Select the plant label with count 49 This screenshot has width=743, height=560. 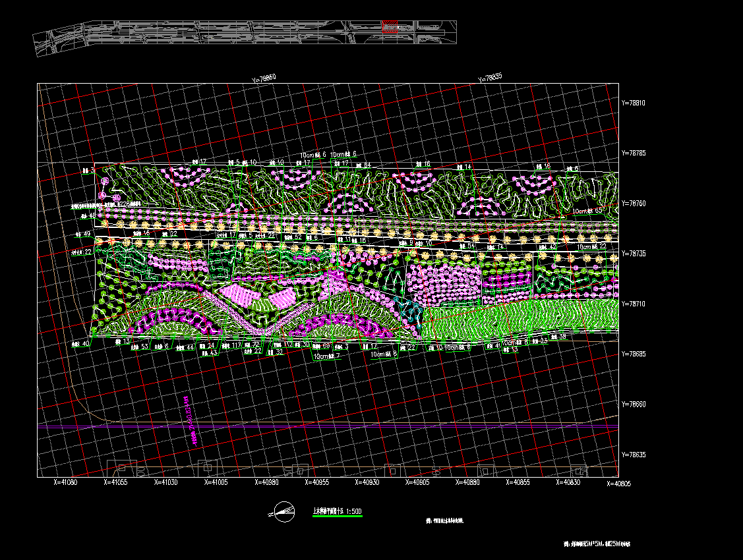83,234
